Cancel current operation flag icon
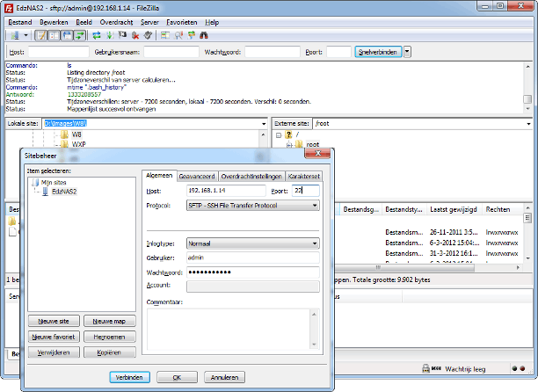538x392 pixels. (x=122, y=35)
